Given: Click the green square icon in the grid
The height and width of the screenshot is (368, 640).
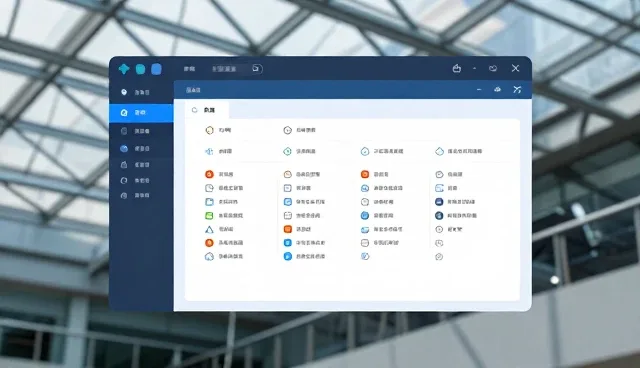Looking at the screenshot, I should pyautogui.click(x=209, y=215).
